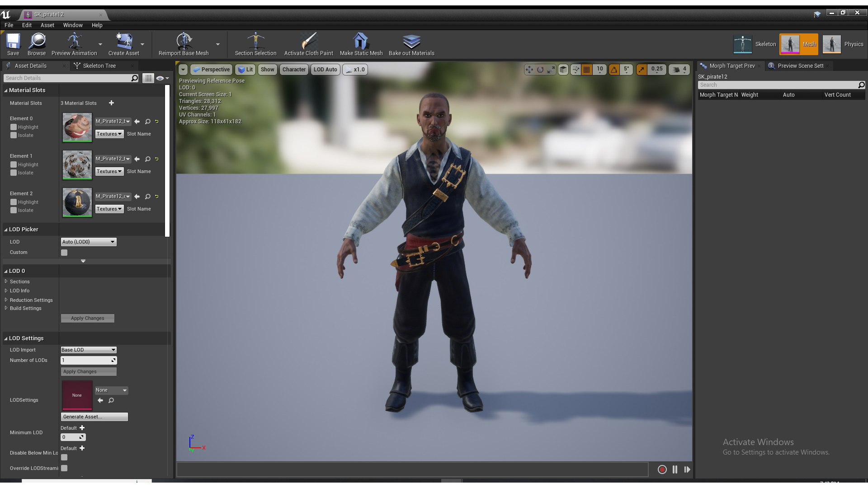The image size is (868, 488).
Task: Activate Section Selection tool
Action: [x=255, y=44]
